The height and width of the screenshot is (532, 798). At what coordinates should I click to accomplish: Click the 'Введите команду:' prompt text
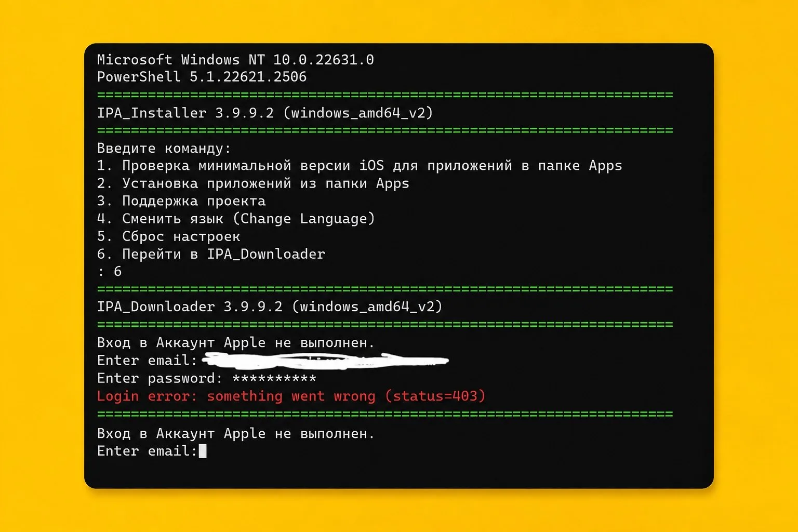(x=164, y=149)
